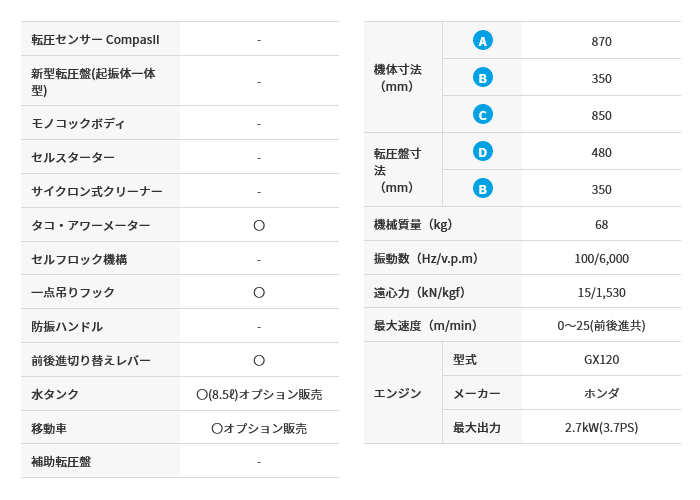Screen dimensions: 700x500
Task: Click the 機械質量 (kg) row label
Action: (412, 224)
